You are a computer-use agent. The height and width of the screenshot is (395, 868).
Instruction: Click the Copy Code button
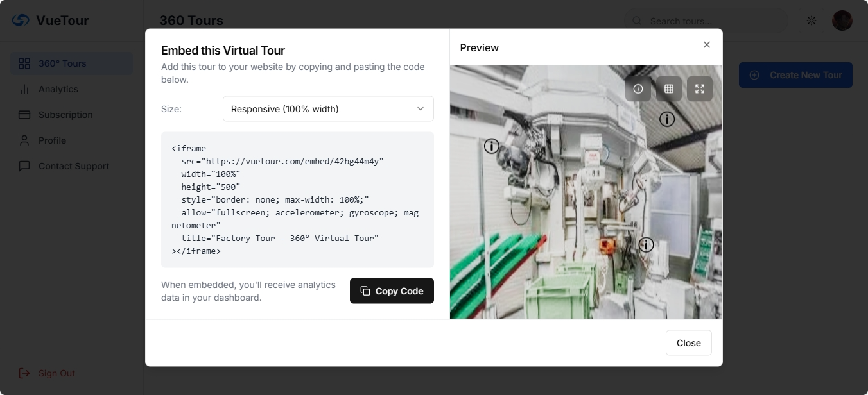click(x=392, y=291)
